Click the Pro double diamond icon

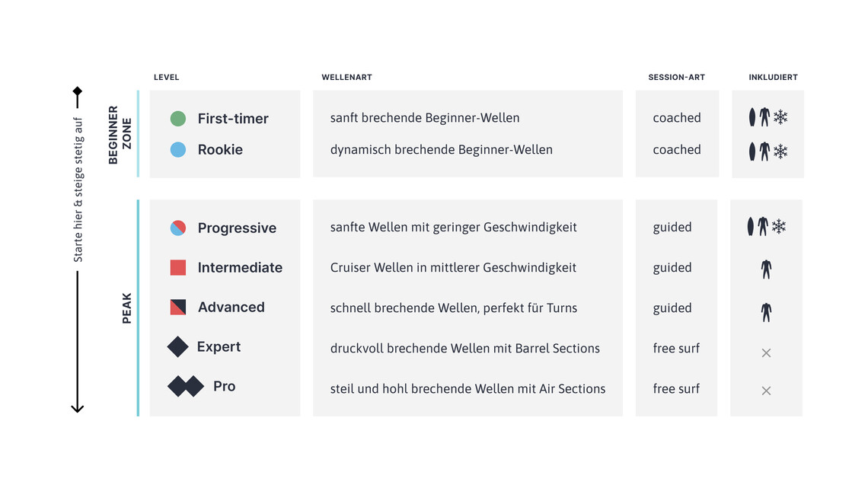coord(186,386)
